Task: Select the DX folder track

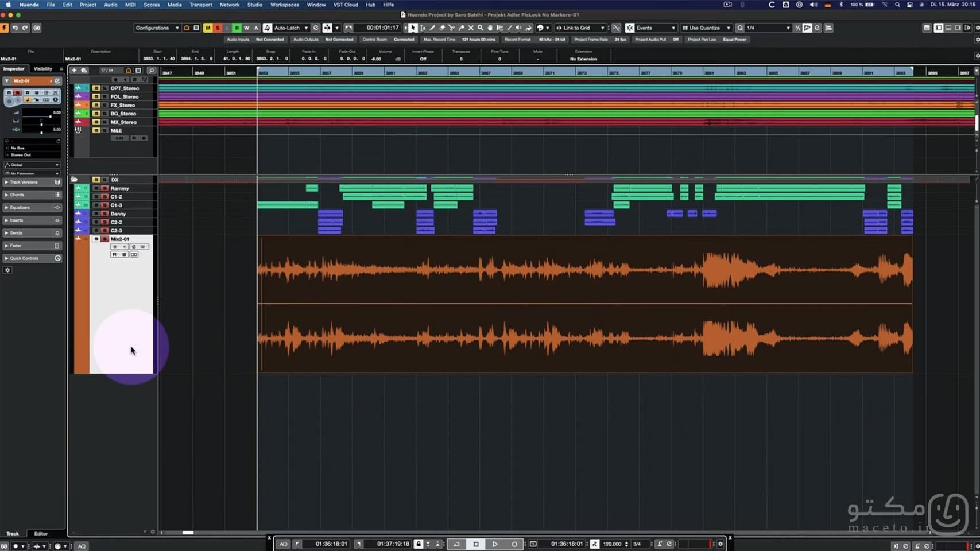Action: [114, 180]
